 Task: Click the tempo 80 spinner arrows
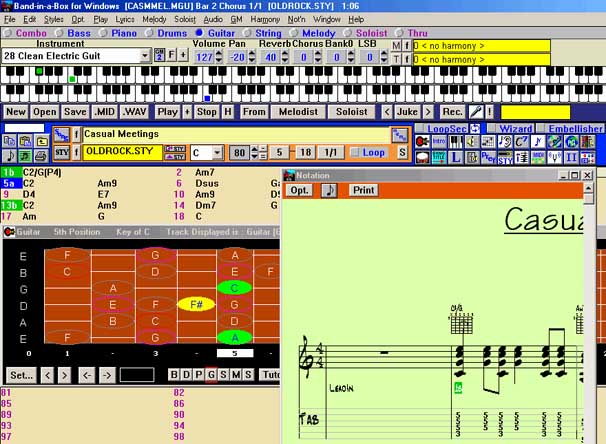click(x=254, y=153)
